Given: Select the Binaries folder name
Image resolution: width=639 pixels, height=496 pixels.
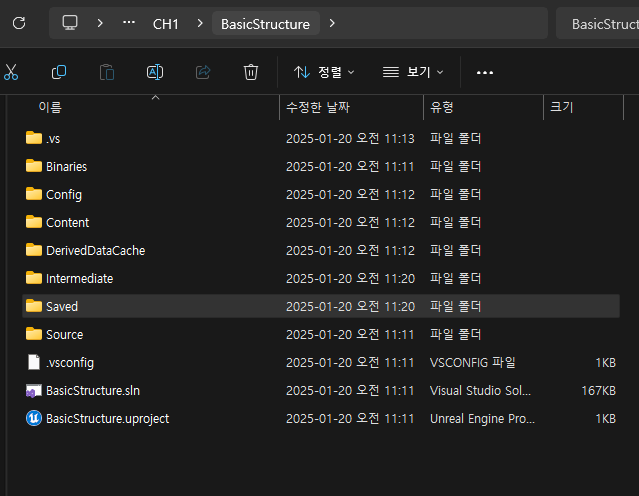Looking at the screenshot, I should [x=66, y=167].
